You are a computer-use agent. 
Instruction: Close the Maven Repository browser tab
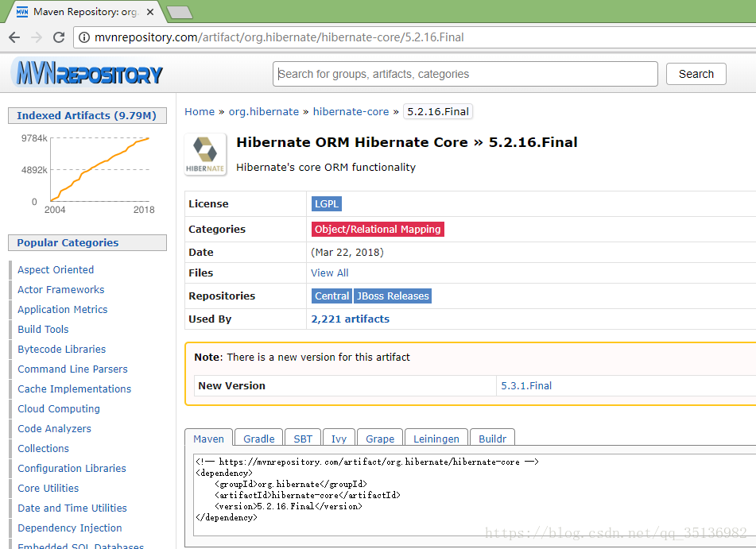click(150, 12)
